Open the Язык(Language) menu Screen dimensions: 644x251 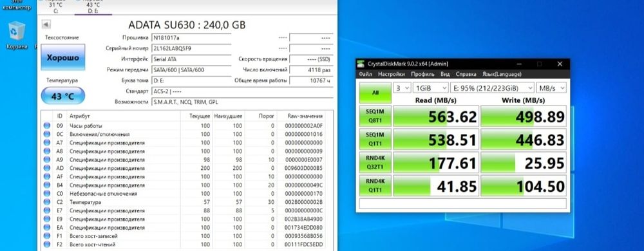pos(502,74)
